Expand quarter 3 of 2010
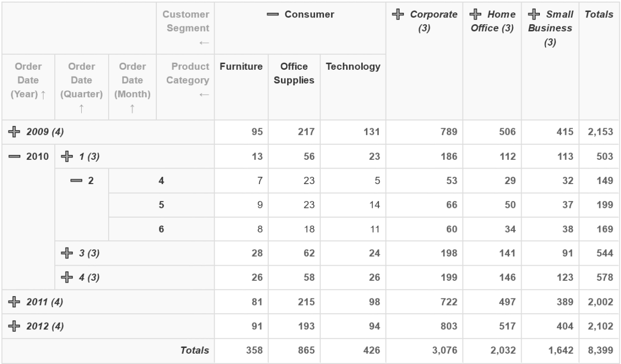 (x=66, y=253)
